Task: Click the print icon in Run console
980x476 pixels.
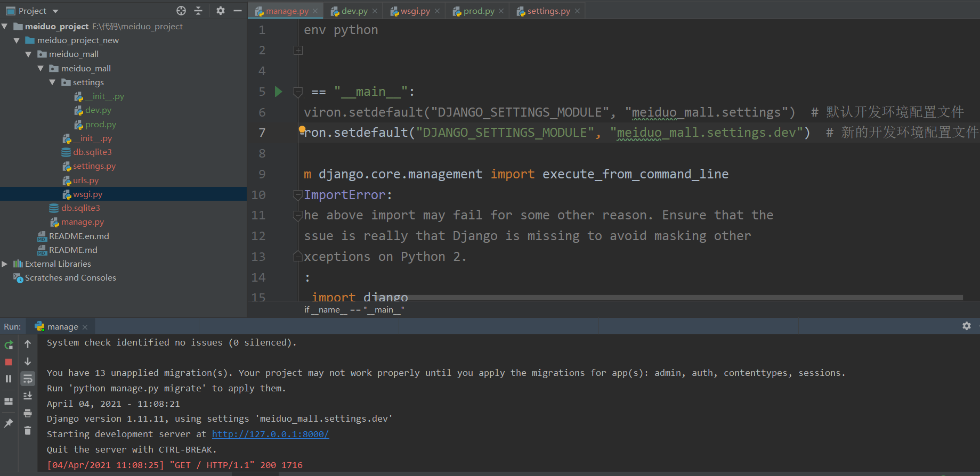Action: pyautogui.click(x=28, y=413)
